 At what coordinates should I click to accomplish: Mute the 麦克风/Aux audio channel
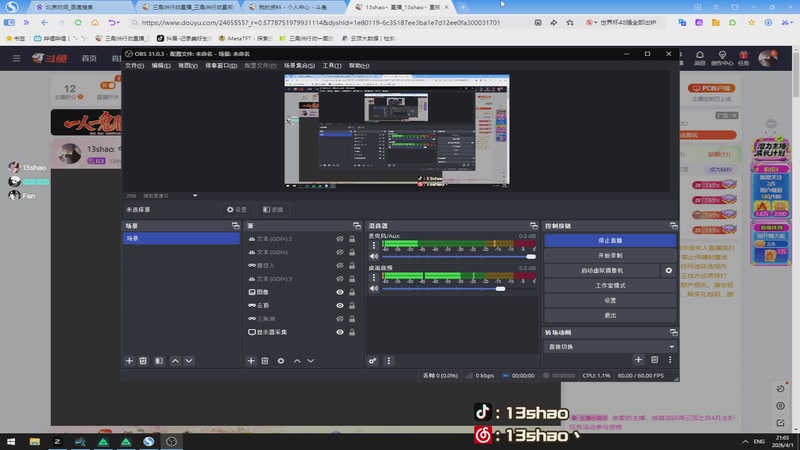pyautogui.click(x=374, y=257)
